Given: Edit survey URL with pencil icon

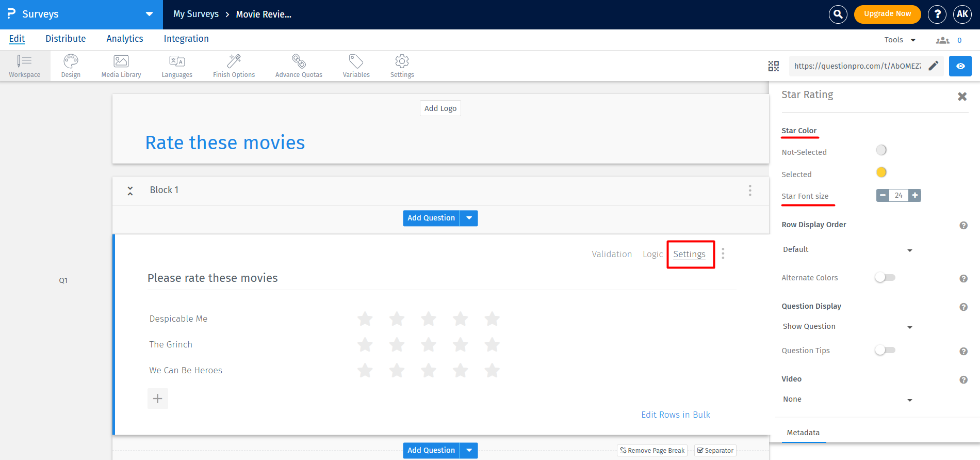Looking at the screenshot, I should pyautogui.click(x=933, y=66).
